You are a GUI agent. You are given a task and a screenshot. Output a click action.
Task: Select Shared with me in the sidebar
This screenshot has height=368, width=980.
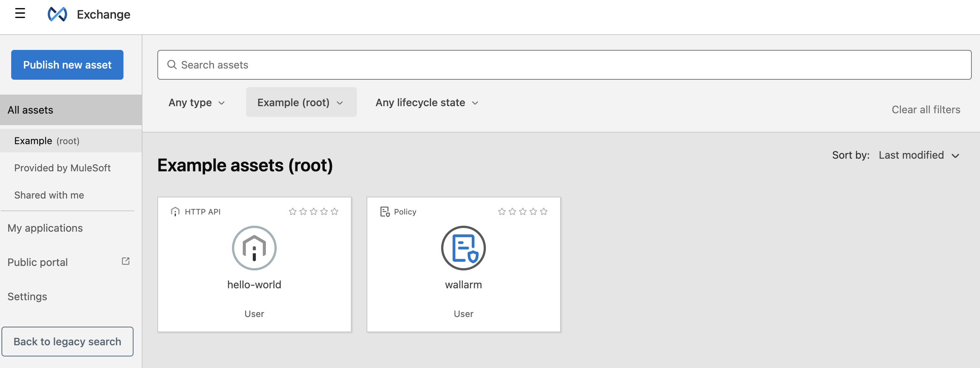point(49,195)
